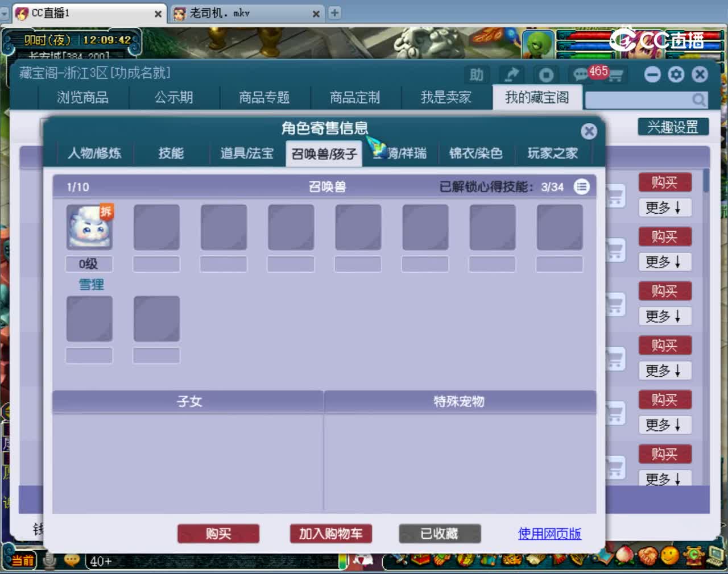Open the 商品定制 tab
Screen dimensions: 728x574
[x=356, y=97]
